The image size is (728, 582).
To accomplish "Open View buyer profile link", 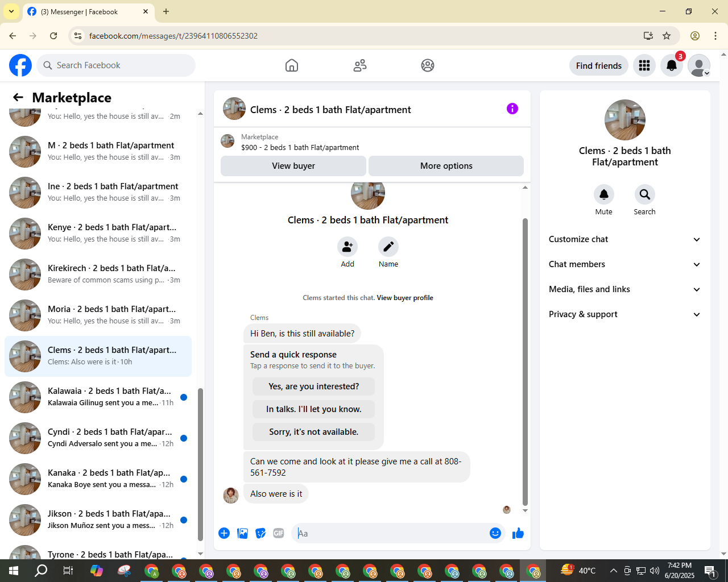I will pyautogui.click(x=405, y=298).
